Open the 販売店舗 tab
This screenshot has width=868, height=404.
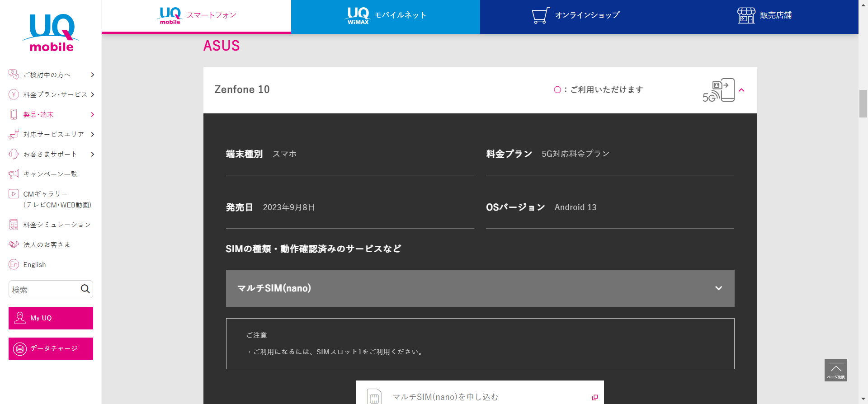(764, 16)
